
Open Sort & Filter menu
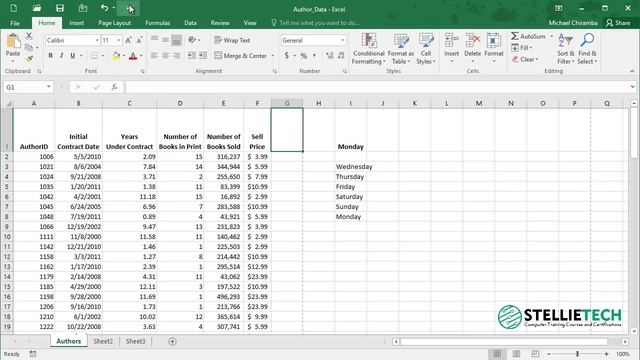(x=566, y=49)
